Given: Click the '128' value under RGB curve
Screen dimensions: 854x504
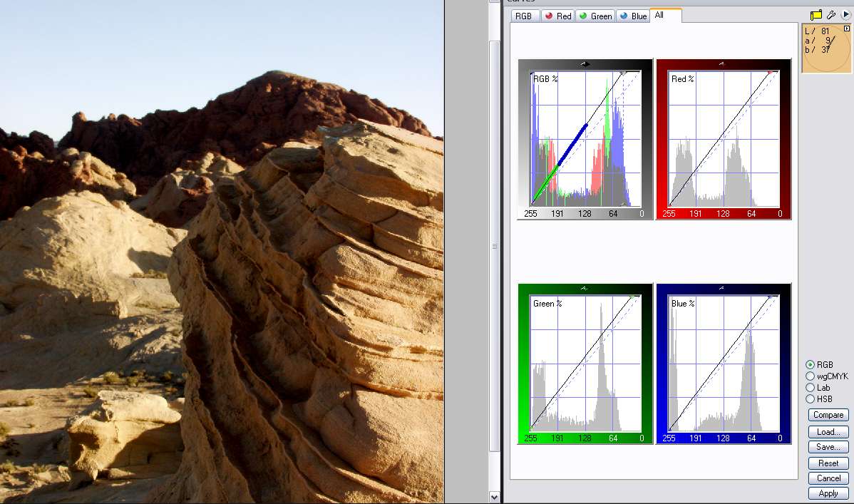Looking at the screenshot, I should [585, 214].
